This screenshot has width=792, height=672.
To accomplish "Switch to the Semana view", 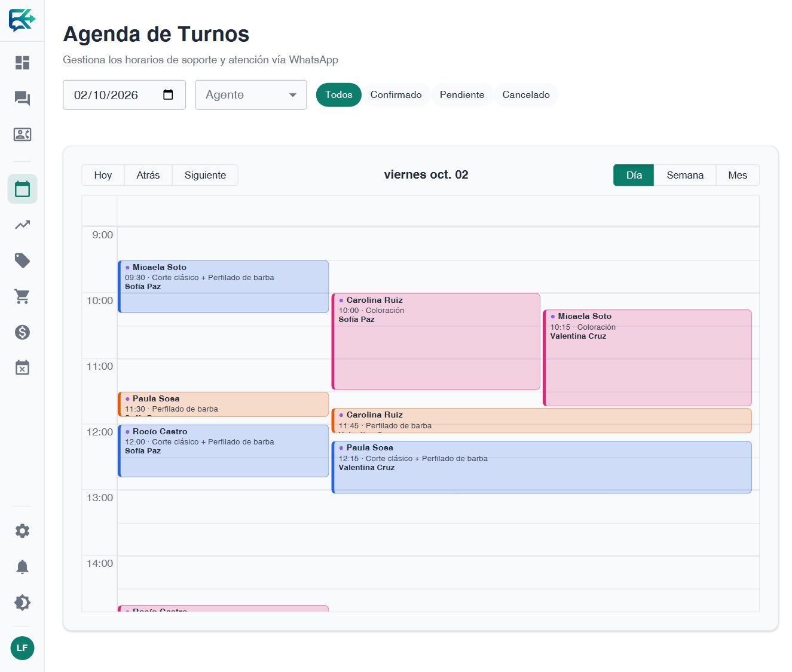I will [x=685, y=175].
